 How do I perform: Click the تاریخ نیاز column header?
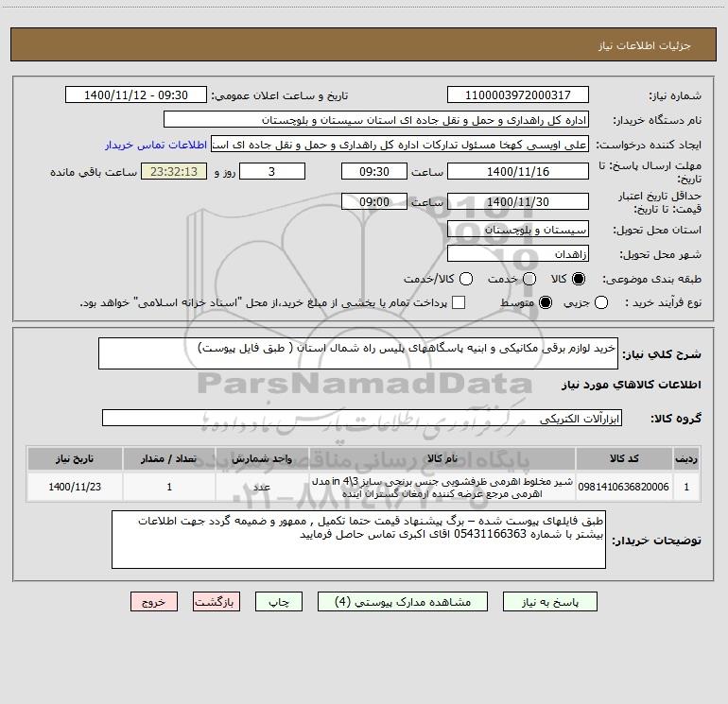click(x=75, y=458)
